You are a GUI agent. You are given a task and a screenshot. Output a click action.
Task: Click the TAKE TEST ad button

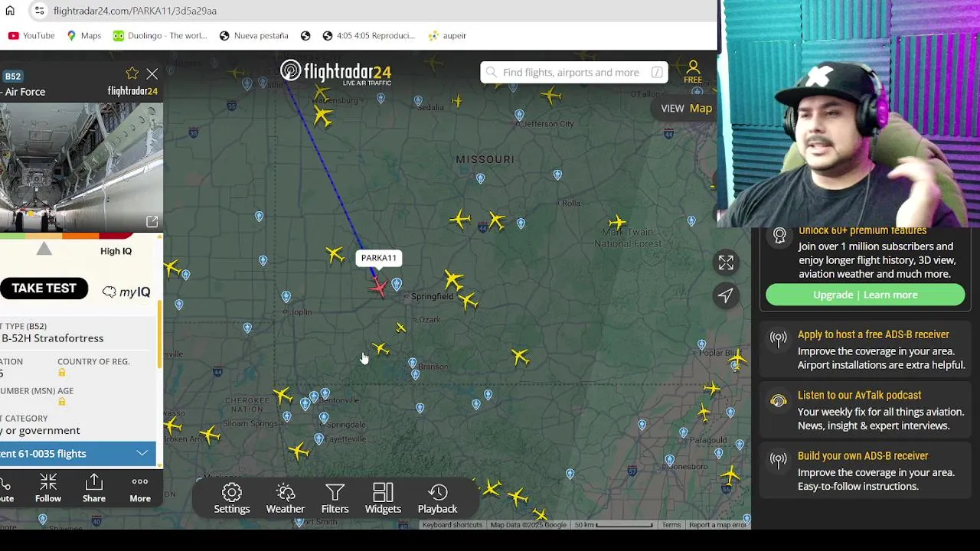tap(44, 289)
